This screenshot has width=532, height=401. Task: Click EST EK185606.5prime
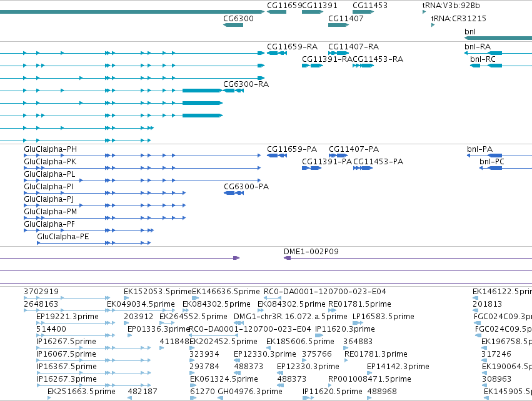point(300,341)
